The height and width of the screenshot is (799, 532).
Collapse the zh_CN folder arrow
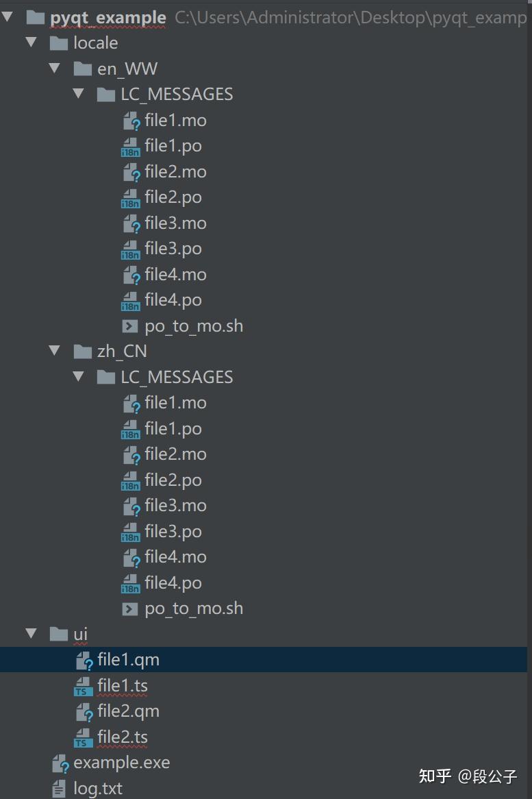tap(55, 351)
